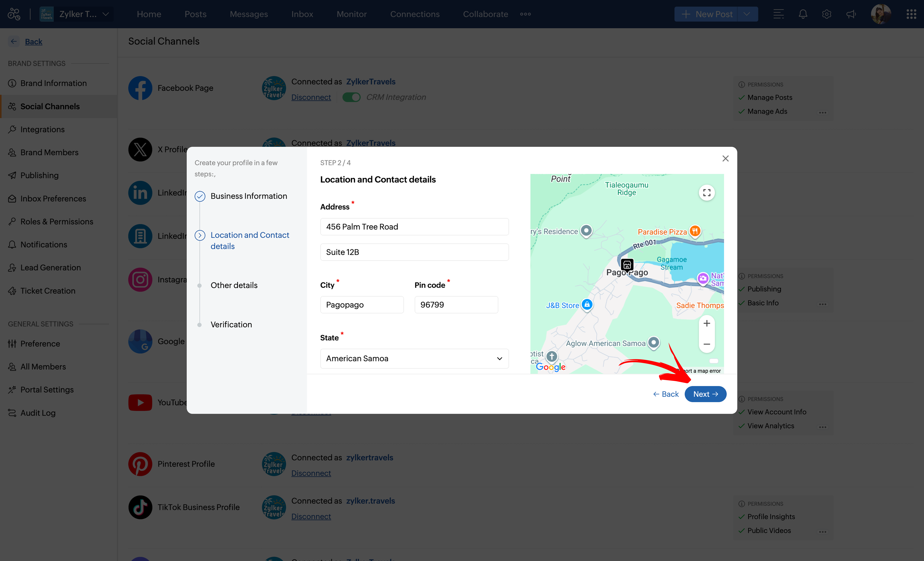This screenshot has height=561, width=924.
Task: Click the megaphone announcements icon
Action: click(851, 14)
